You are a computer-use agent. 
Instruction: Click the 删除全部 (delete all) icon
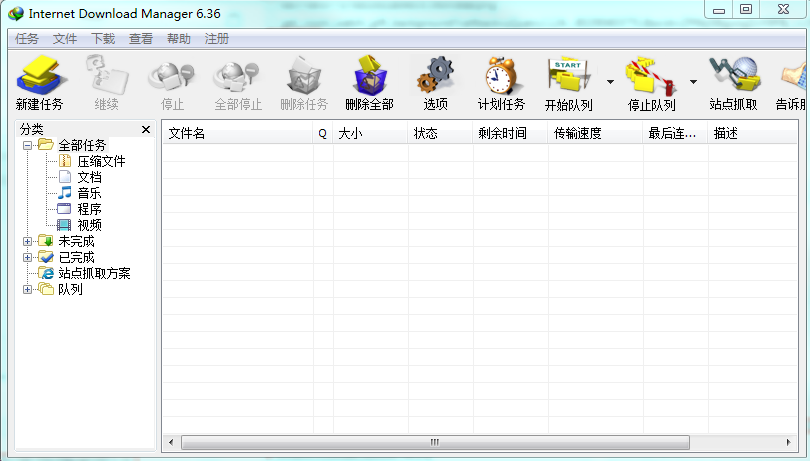click(369, 75)
